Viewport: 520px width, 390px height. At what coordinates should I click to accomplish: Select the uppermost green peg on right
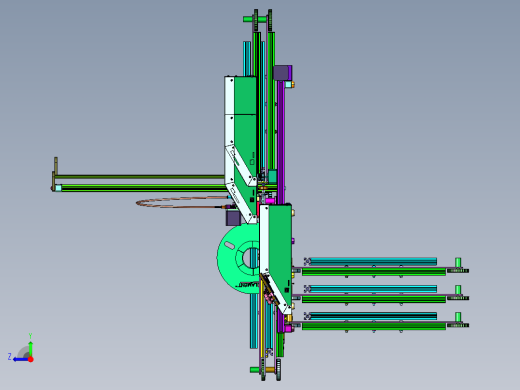tap(458, 262)
